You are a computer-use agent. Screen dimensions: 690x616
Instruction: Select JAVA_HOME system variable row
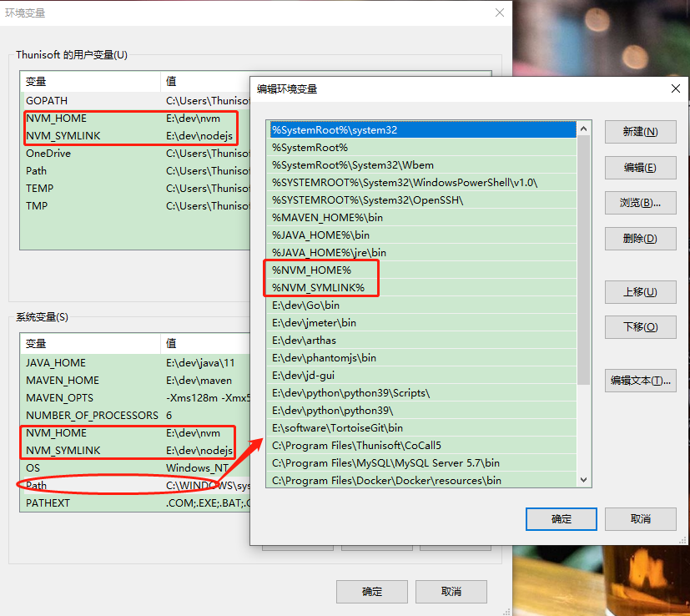point(135,363)
